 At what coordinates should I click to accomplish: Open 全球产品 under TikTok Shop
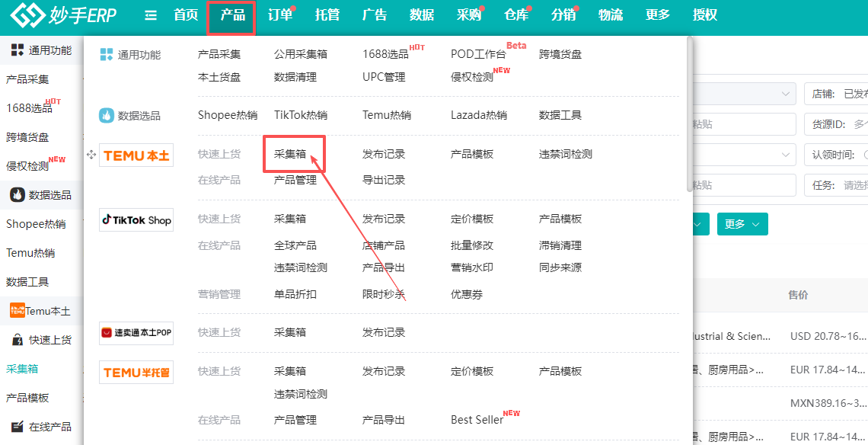(x=295, y=245)
